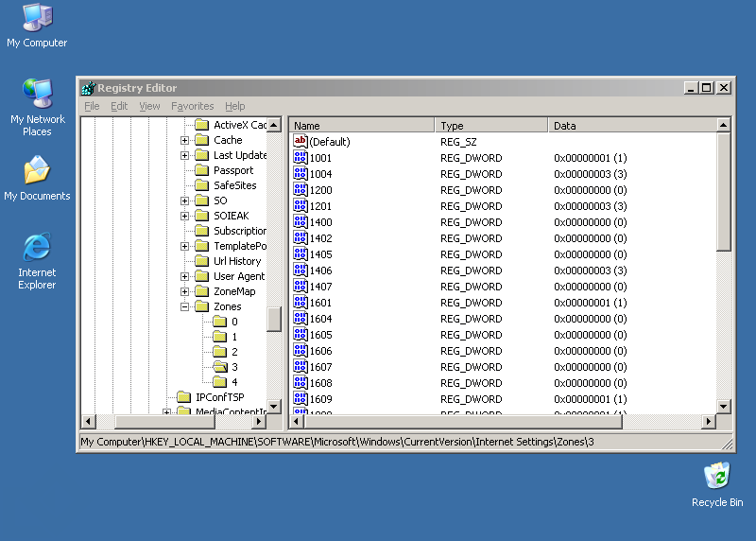This screenshot has height=541, width=756.
Task: Expand the ZoneMap key node
Action: 184,291
